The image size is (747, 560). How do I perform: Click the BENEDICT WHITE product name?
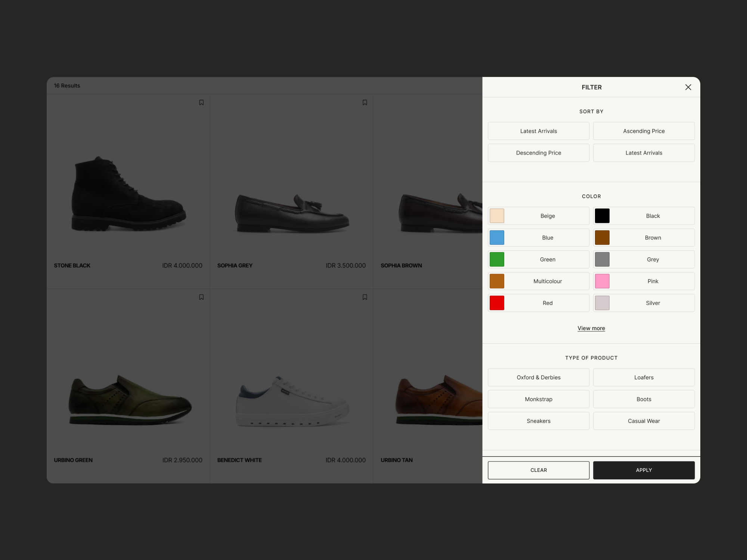(x=239, y=460)
